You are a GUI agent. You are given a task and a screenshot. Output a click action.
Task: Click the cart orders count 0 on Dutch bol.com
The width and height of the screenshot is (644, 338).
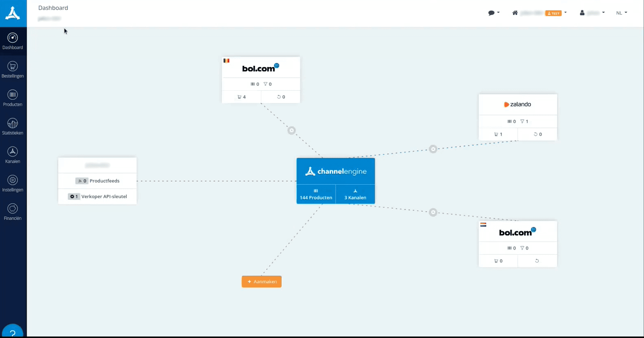[x=498, y=261]
